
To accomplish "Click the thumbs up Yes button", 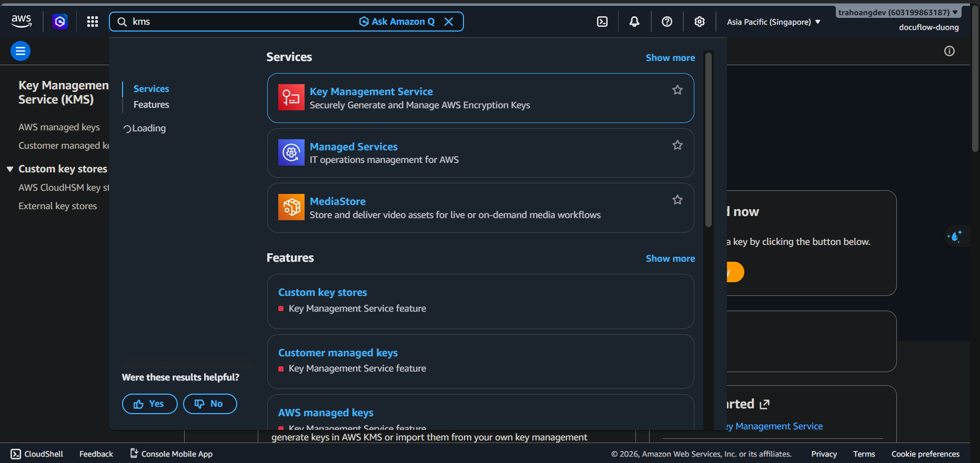I will (x=149, y=404).
